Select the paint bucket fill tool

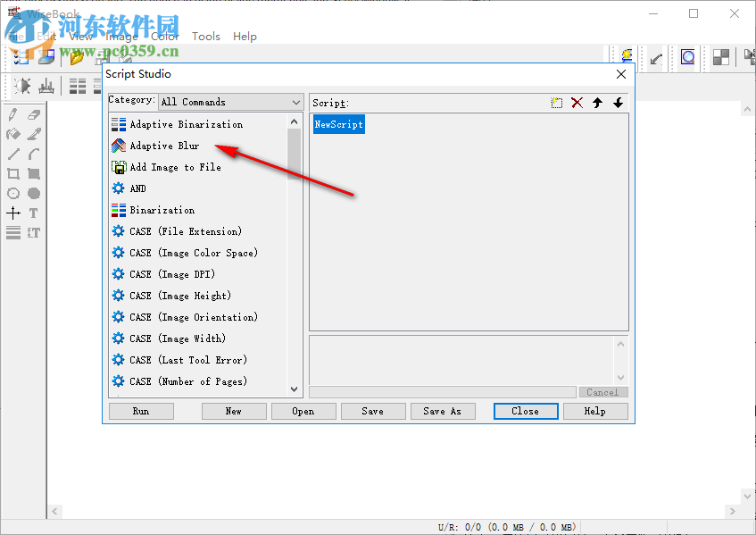coord(13,134)
